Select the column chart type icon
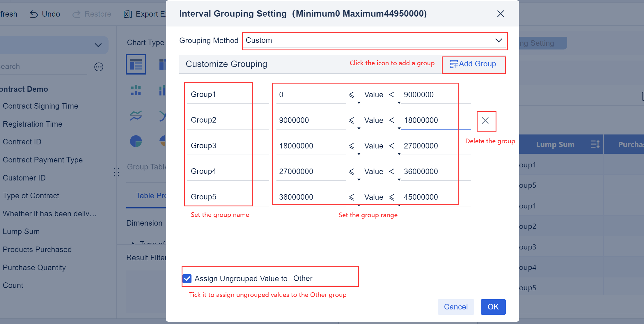 136,90
